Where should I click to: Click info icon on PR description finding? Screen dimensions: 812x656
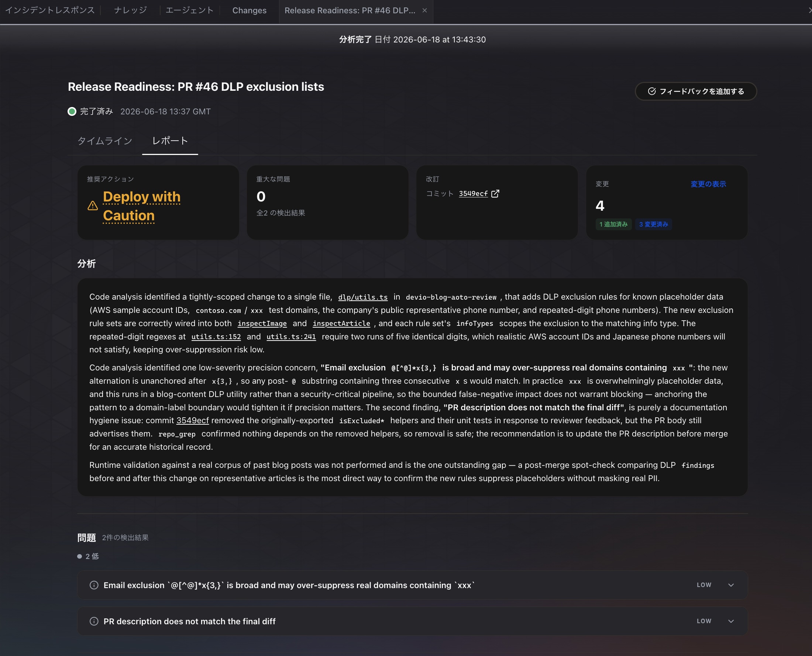point(94,621)
